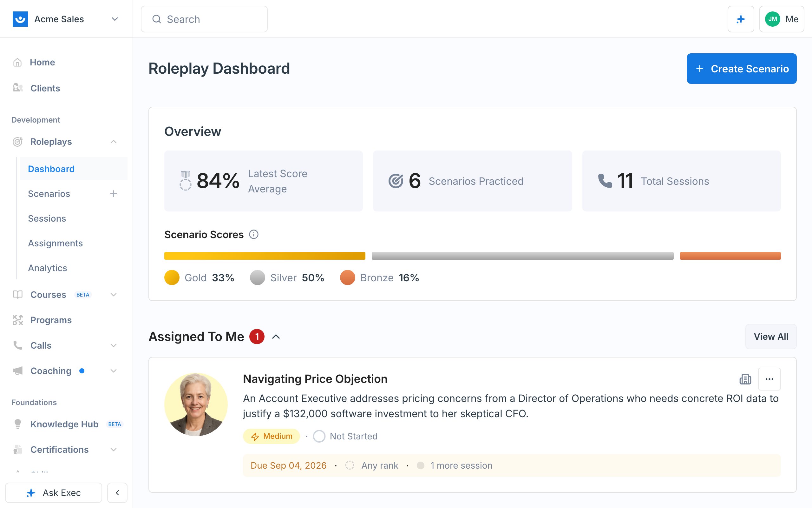Click the Acme Sales smiley logo

(20, 19)
